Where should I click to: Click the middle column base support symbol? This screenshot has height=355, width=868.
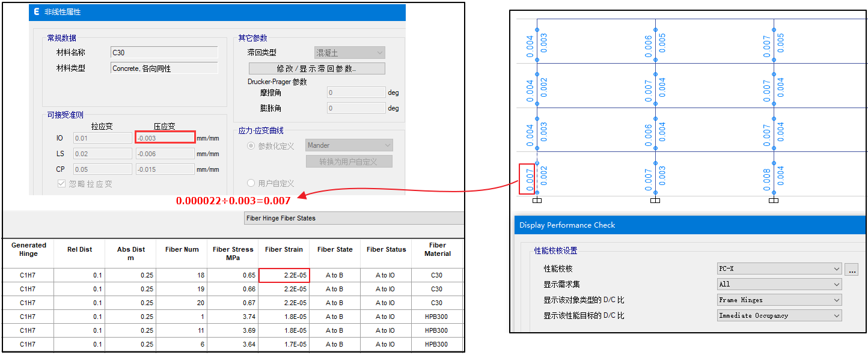655,200
